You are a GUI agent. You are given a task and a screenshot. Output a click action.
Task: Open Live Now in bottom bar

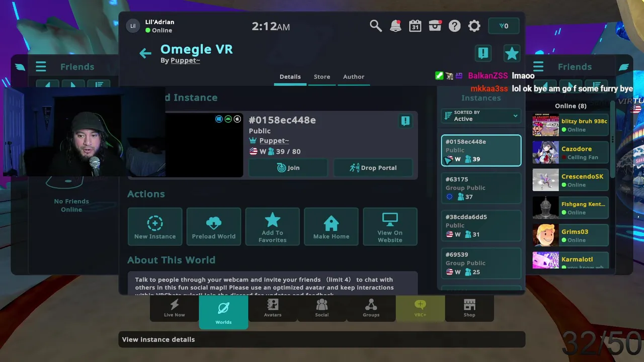point(175,308)
